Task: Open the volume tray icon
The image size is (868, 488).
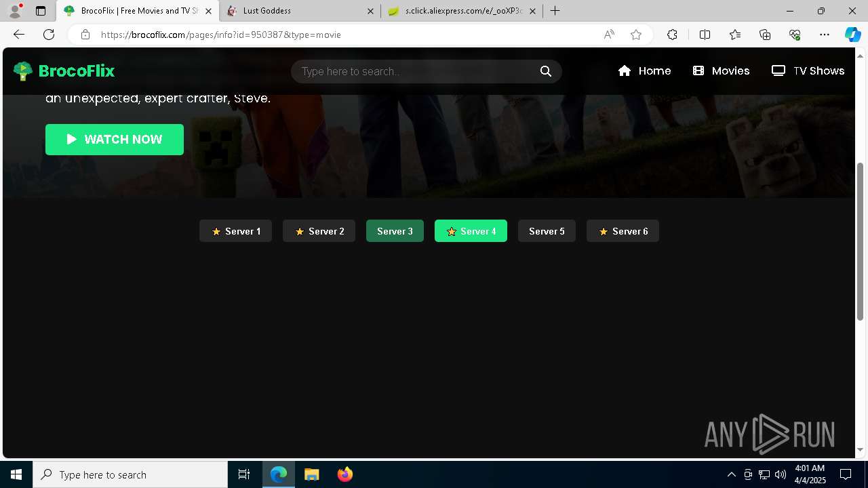Action: click(x=780, y=474)
